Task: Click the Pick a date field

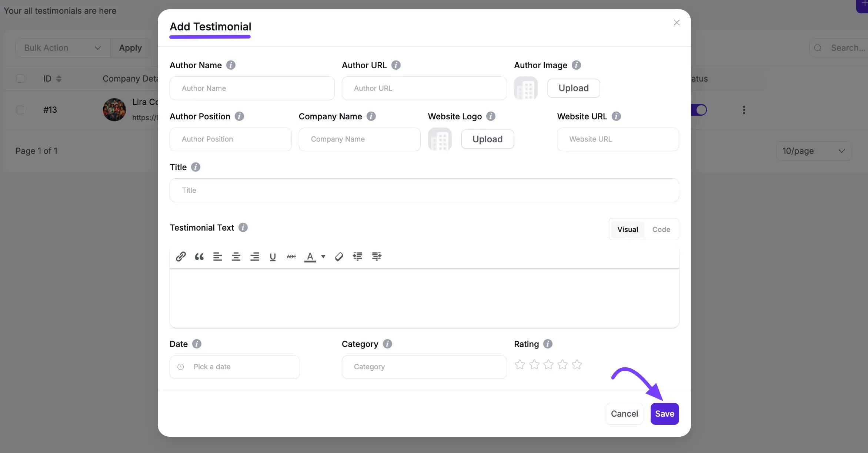Action: 234,367
